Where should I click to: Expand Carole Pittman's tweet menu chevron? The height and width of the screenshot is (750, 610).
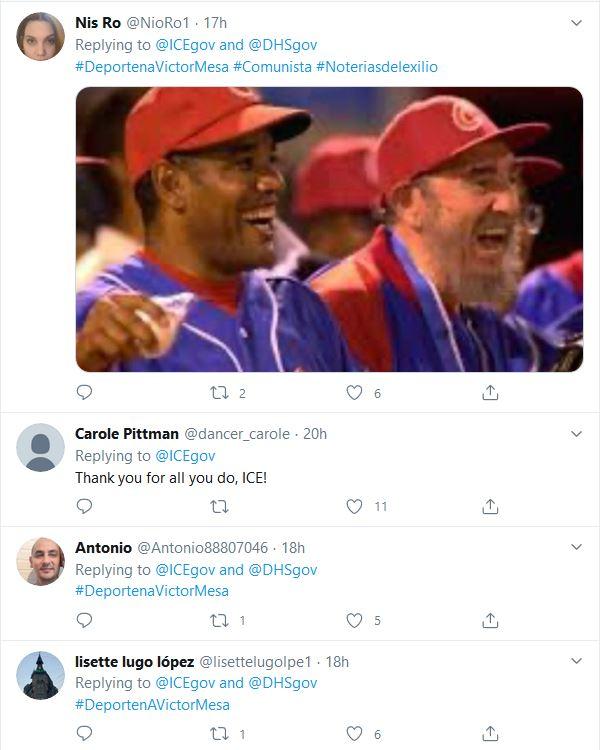(x=577, y=434)
